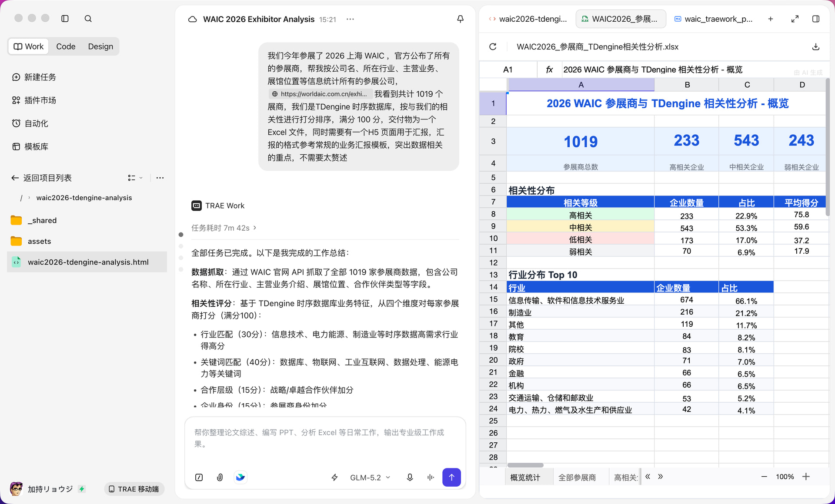The height and width of the screenshot is (504, 835).
Task: Expand the task duration 7m 42s details
Action: pos(224,228)
